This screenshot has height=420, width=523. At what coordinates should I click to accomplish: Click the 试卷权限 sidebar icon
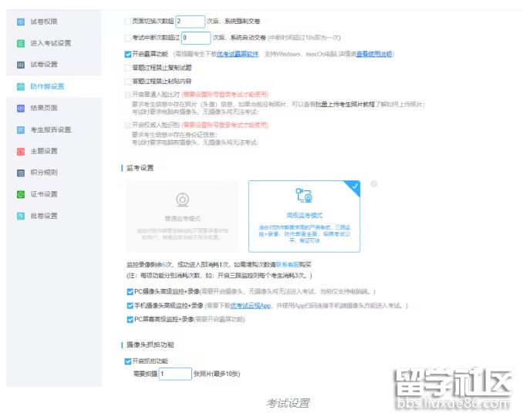[21, 22]
